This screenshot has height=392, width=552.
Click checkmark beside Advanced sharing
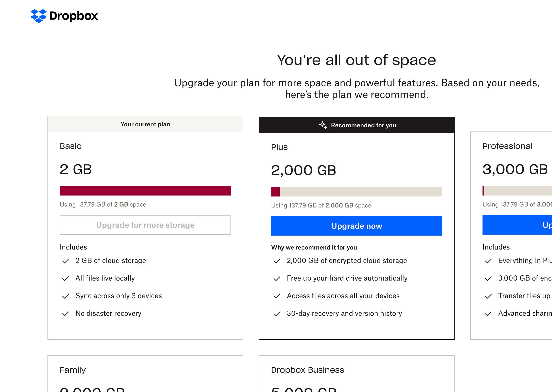pyautogui.click(x=488, y=314)
